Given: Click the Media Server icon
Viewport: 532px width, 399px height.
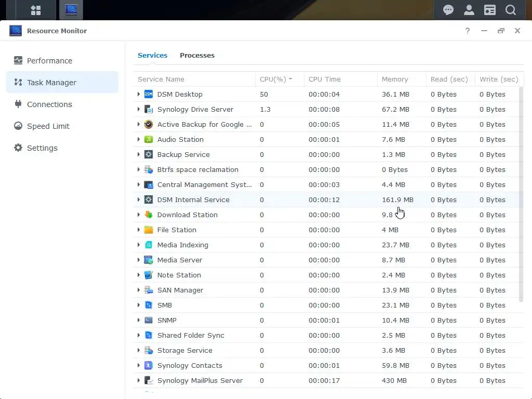Looking at the screenshot, I should pyautogui.click(x=149, y=260).
